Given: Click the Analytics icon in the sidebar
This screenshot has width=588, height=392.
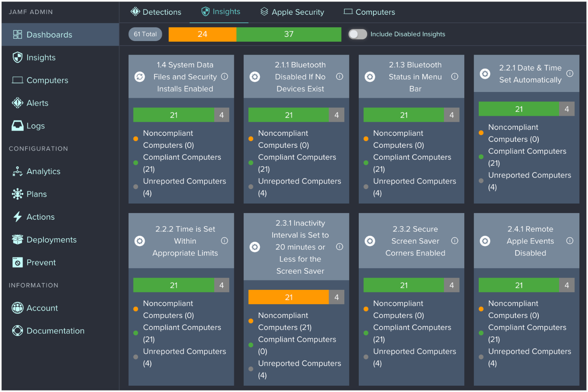Looking at the screenshot, I should [17, 171].
